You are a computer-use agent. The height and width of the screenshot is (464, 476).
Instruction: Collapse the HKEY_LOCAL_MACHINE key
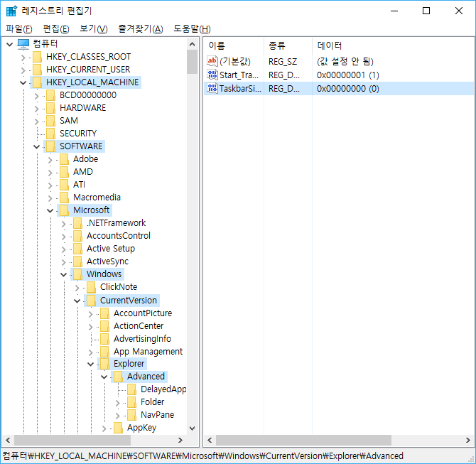pyautogui.click(x=23, y=82)
